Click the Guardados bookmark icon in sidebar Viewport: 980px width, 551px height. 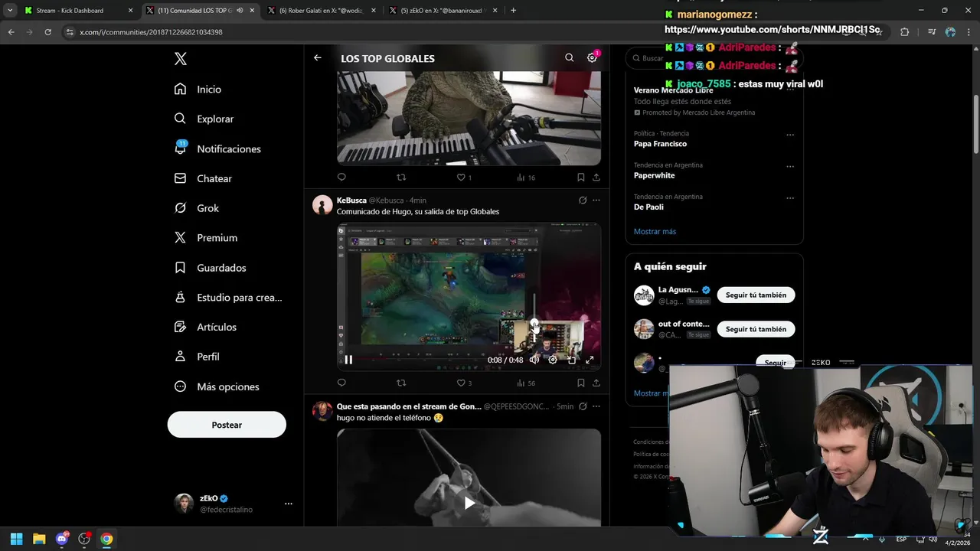180,268
